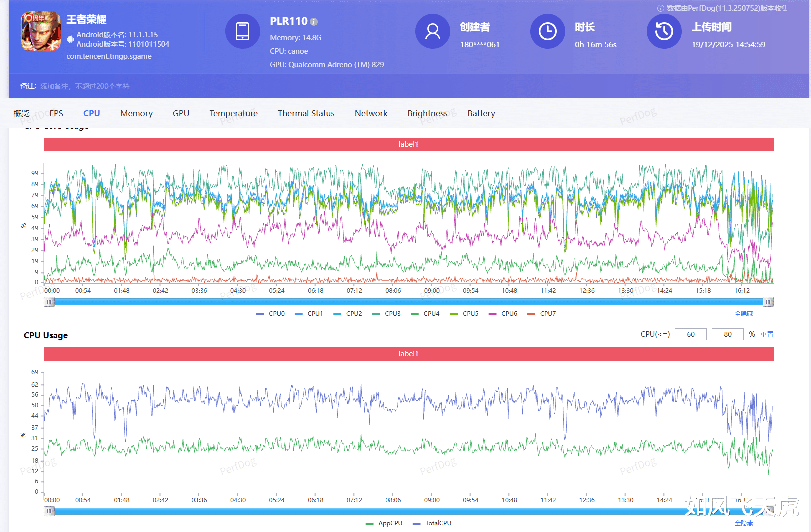Click the PLR110 device phone icon
The height and width of the screenshot is (532, 811).
[x=242, y=31]
